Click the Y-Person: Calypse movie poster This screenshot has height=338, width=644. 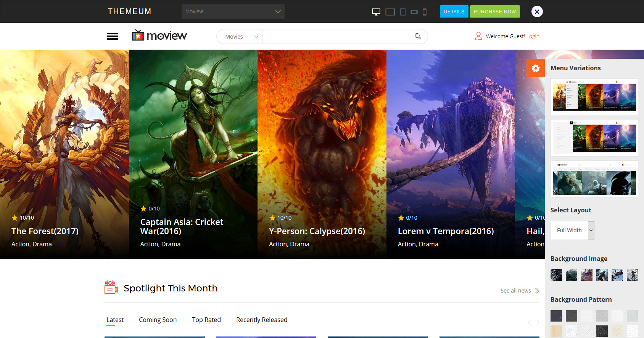point(322,154)
